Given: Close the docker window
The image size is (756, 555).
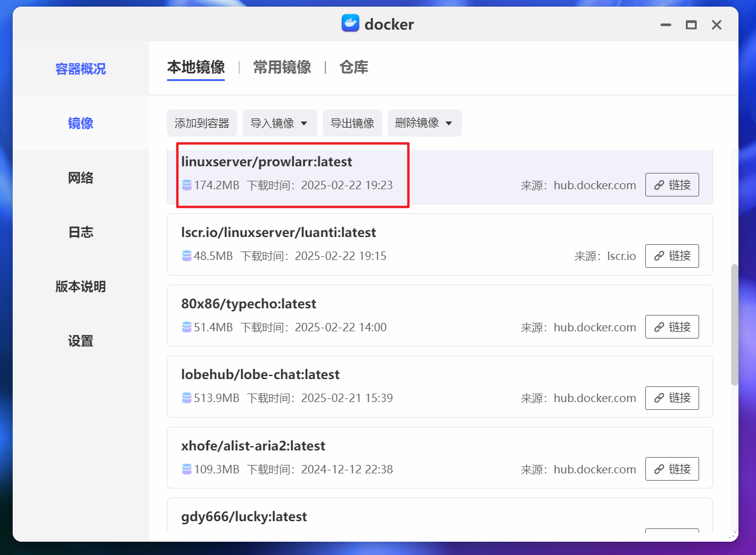Looking at the screenshot, I should pyautogui.click(x=717, y=25).
